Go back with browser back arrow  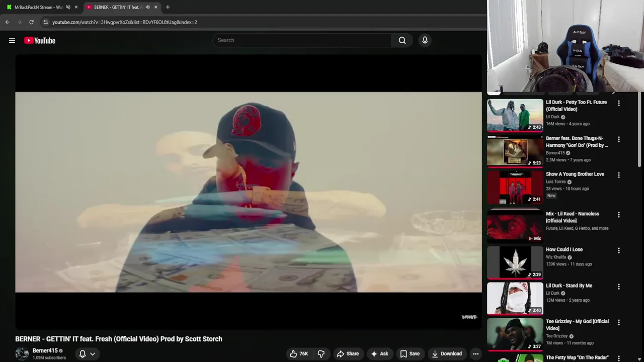coord(7,22)
